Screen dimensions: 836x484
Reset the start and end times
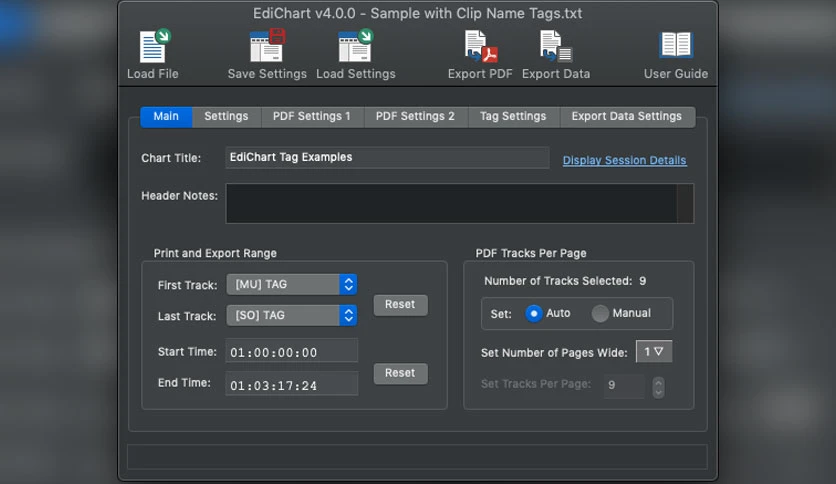pyautogui.click(x=400, y=373)
